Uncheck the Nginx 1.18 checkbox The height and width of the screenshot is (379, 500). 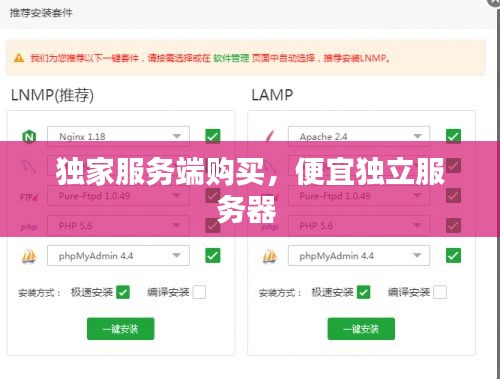coord(213,136)
